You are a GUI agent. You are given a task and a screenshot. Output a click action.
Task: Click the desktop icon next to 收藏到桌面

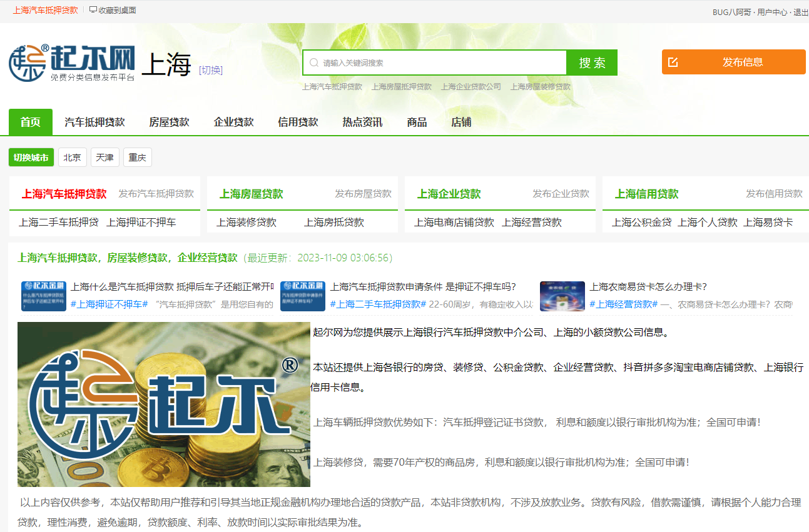(93, 10)
